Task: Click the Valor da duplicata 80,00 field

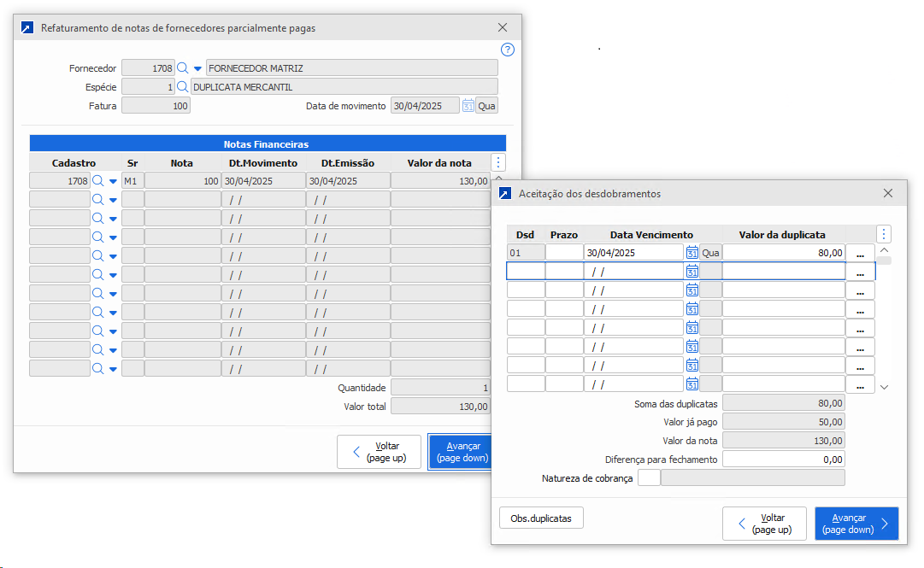Action: [x=783, y=252]
